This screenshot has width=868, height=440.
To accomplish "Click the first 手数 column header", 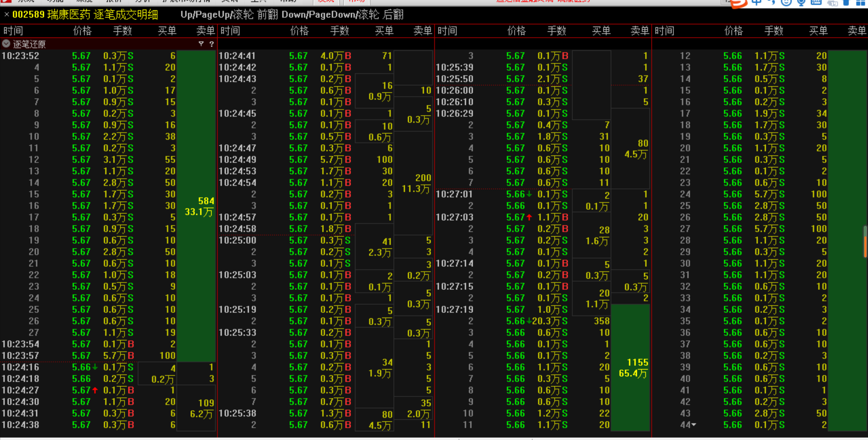I will pos(122,31).
